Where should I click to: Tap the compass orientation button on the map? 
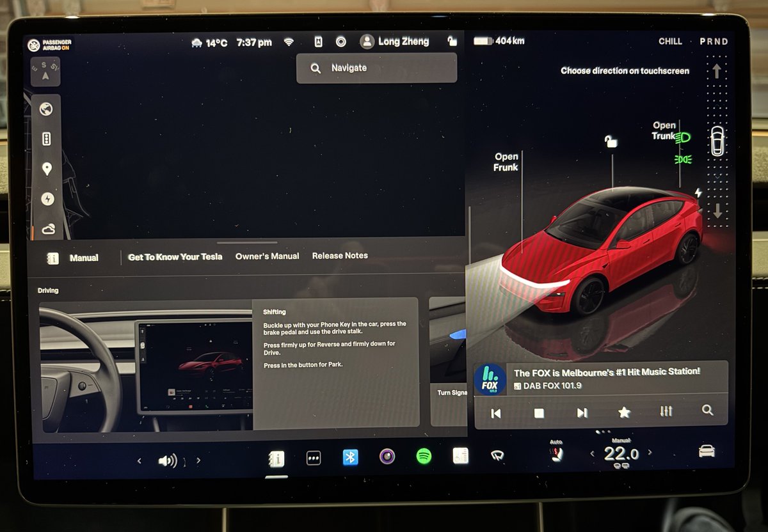(x=45, y=72)
